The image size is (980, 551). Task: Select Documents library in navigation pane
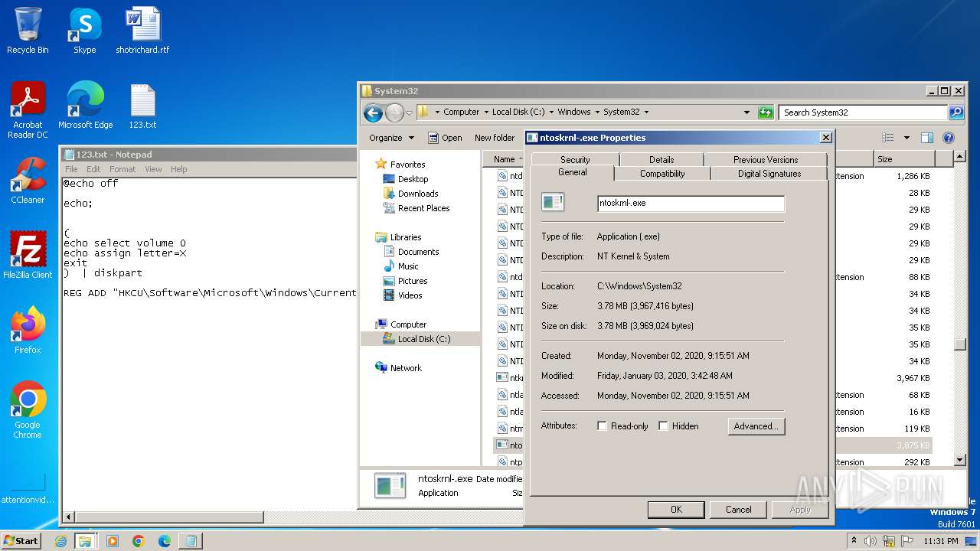tap(418, 252)
